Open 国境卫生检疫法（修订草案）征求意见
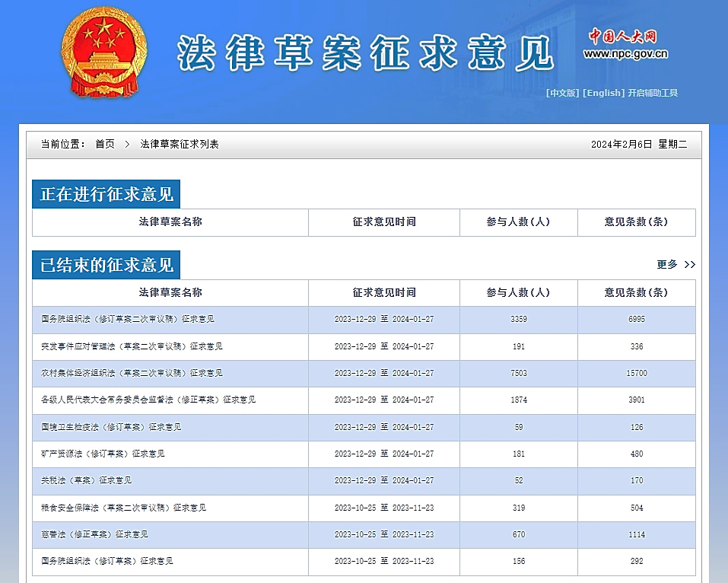This screenshot has height=583, width=728. [x=111, y=427]
